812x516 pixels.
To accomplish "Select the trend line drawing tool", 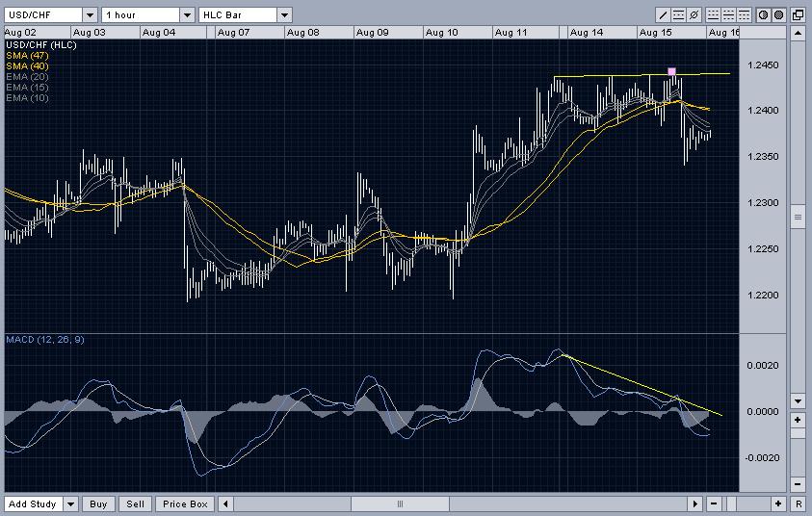I will [664, 15].
